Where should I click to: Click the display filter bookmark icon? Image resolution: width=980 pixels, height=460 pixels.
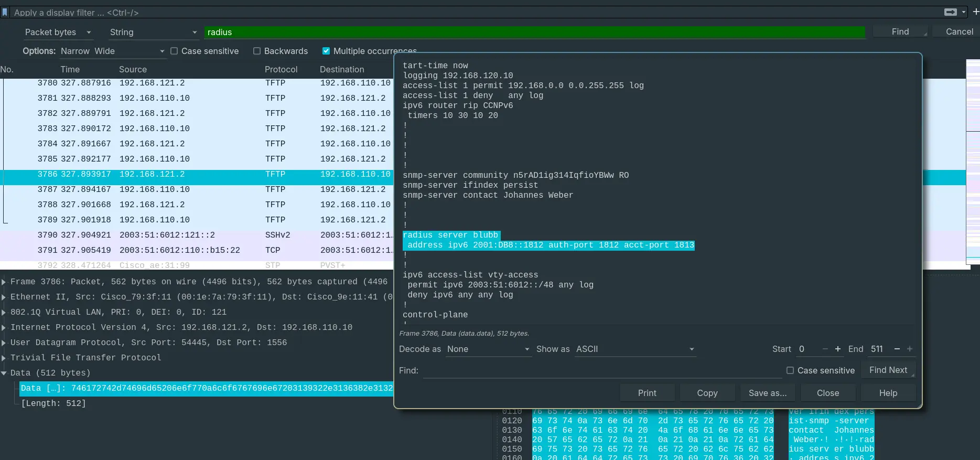5,12
